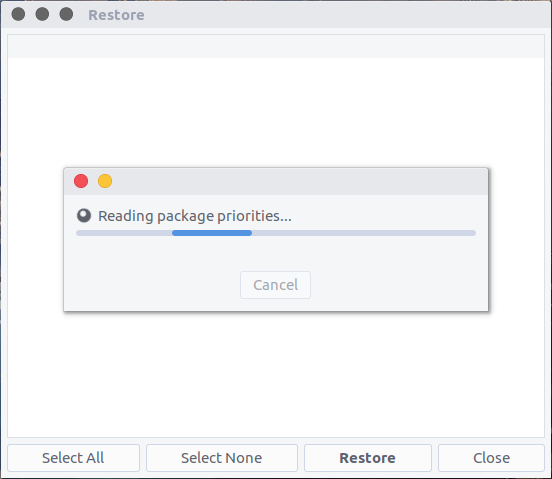Image resolution: width=552 pixels, height=479 pixels.
Task: Cancel the package priorities reading
Action: (275, 285)
